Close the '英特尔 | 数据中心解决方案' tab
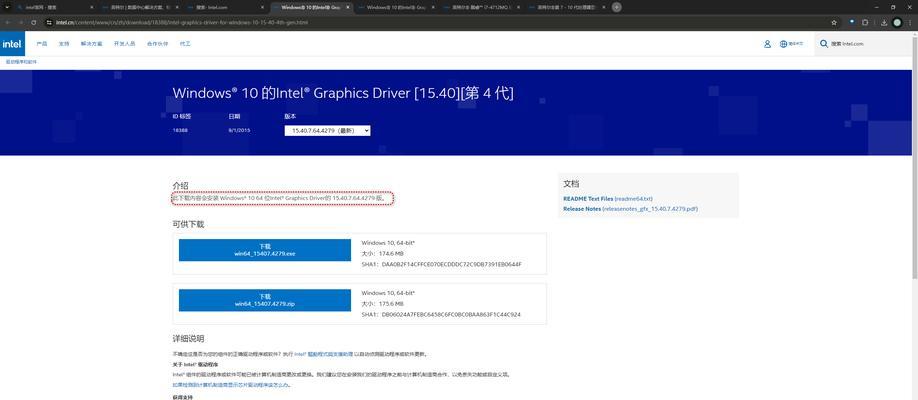Screen dimensions: 918x400 [x=179, y=8]
